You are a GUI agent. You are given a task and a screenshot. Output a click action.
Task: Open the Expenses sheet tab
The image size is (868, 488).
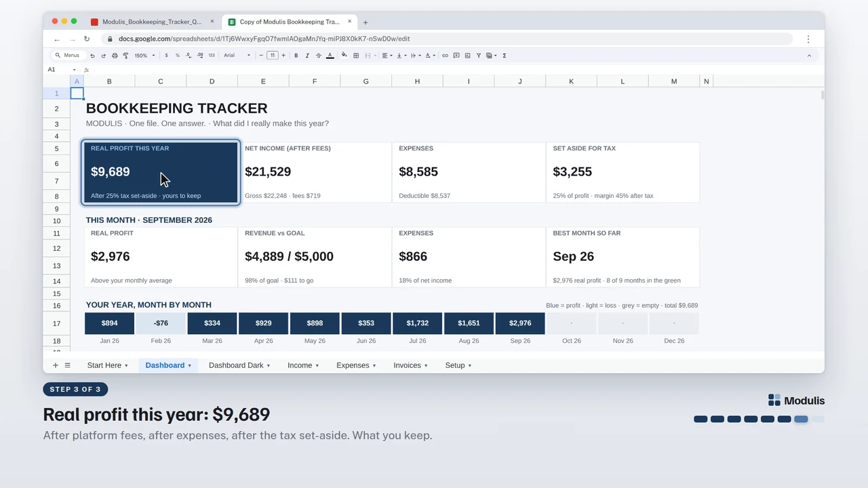(356, 365)
